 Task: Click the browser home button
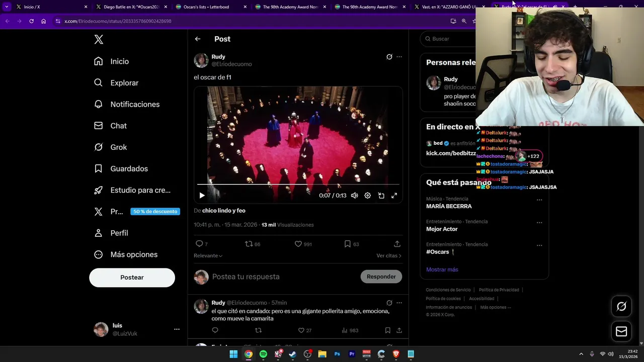pos(43,21)
